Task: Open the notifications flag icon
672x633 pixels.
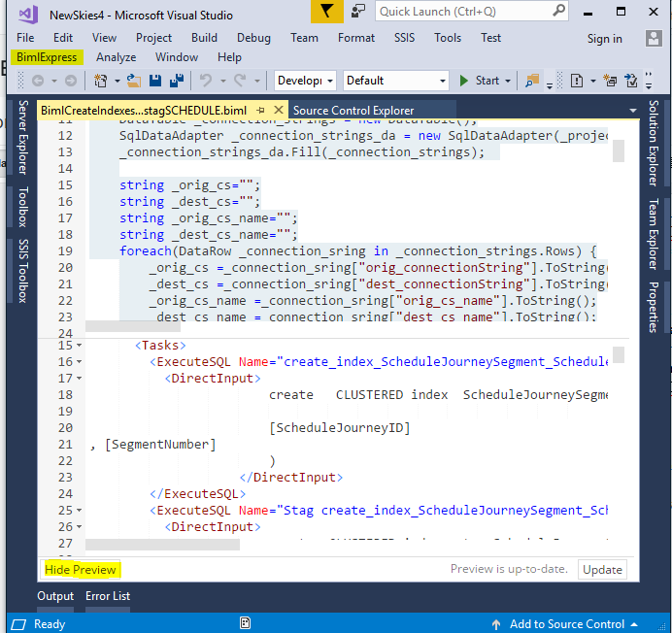Action: [x=327, y=11]
